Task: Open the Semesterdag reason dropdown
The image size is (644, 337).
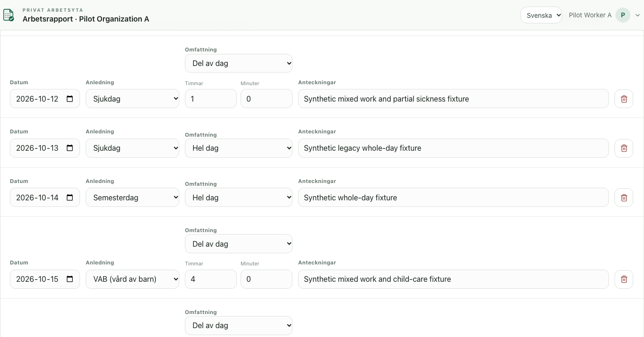Action: tap(132, 198)
